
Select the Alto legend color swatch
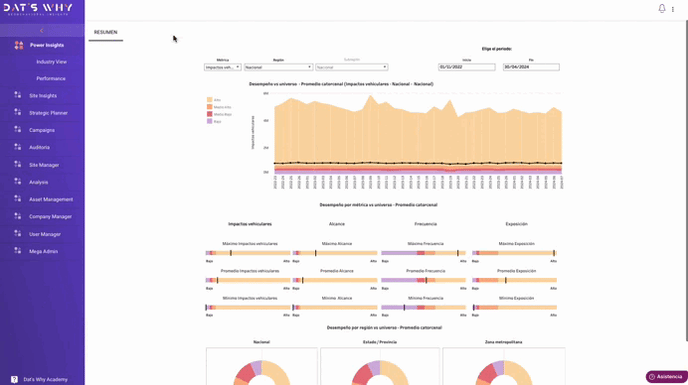pos(210,100)
